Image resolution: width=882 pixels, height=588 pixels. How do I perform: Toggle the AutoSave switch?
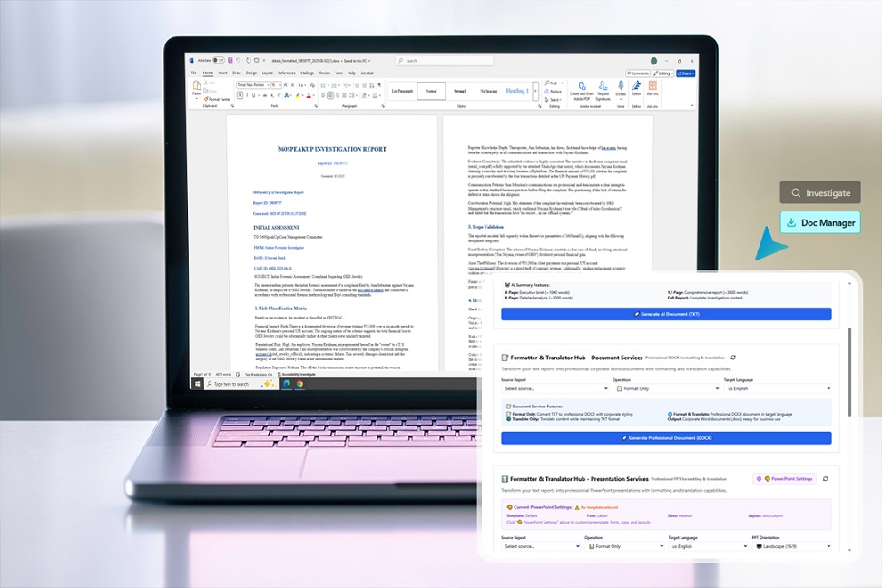point(219,60)
